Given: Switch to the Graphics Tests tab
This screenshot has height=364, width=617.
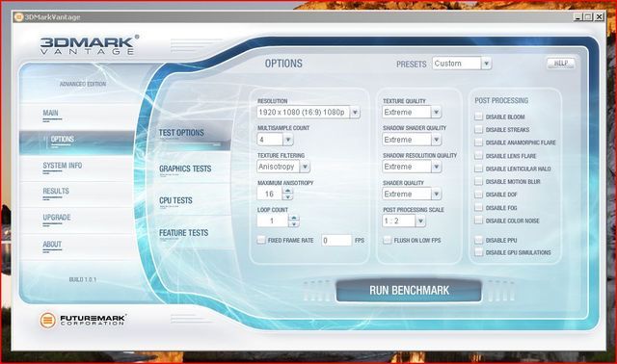Looking at the screenshot, I should click(x=185, y=169).
